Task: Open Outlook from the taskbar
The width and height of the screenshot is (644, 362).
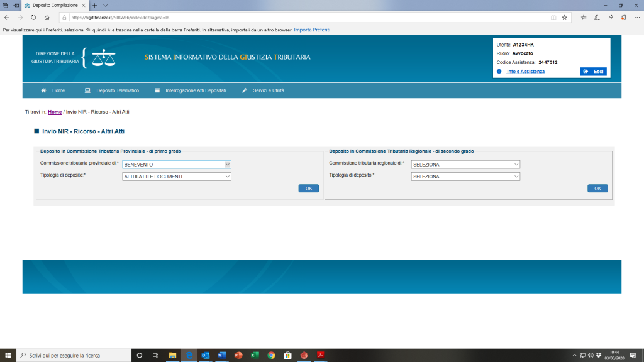Action: click(x=206, y=356)
